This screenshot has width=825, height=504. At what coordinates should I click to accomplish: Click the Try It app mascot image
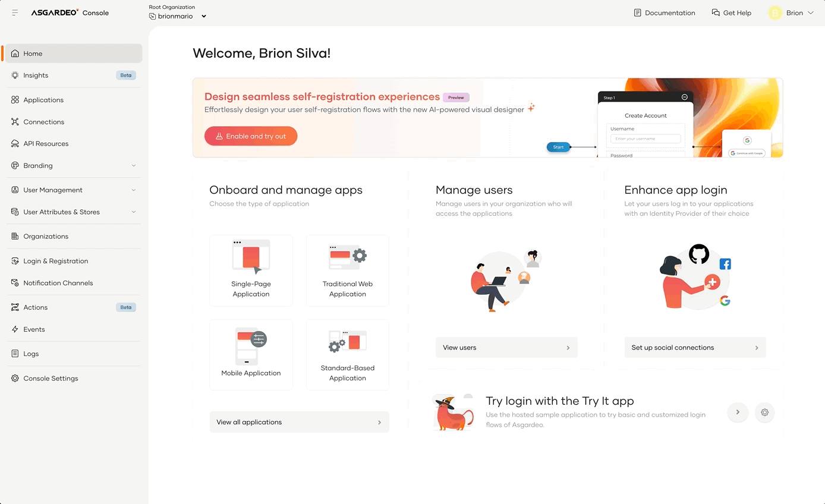click(454, 412)
